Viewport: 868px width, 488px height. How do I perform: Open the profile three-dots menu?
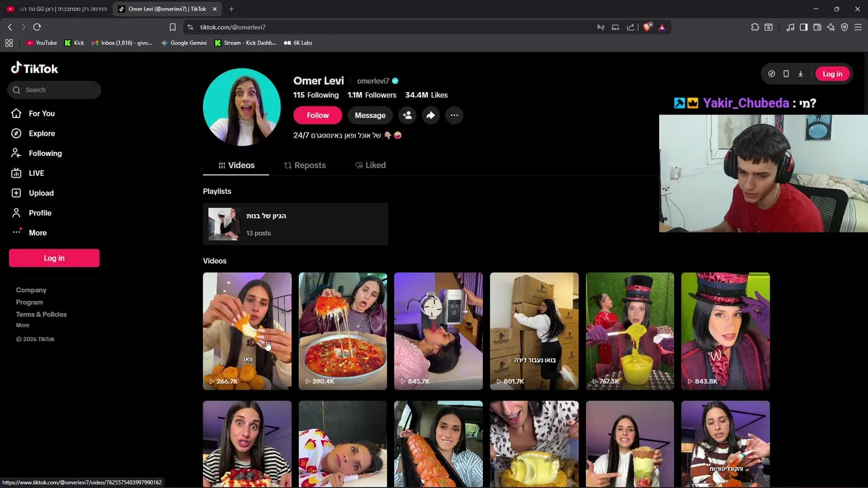(x=454, y=115)
